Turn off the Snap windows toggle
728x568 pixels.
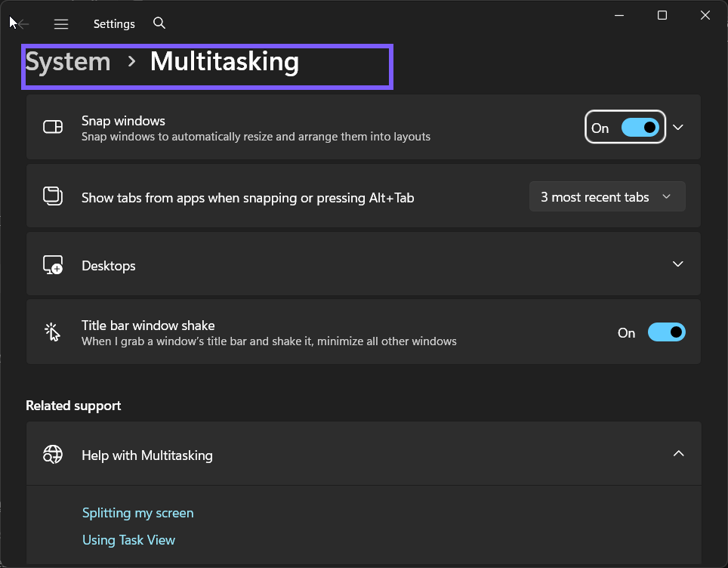tap(640, 127)
